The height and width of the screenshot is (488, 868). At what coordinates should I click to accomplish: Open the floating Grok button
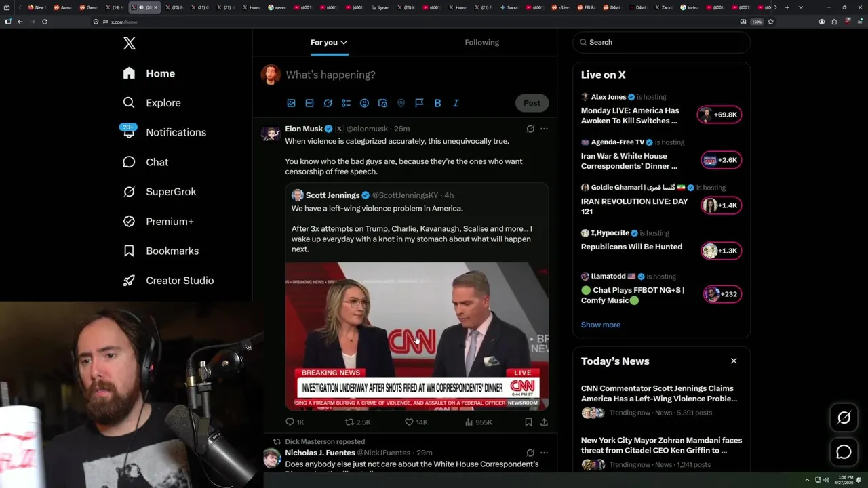(844, 418)
